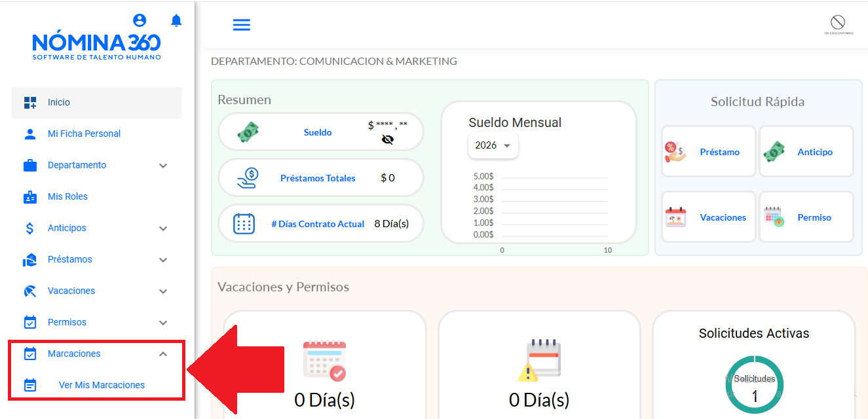This screenshot has height=419, width=868.
Task: Click the 8 Día(s) contract value
Action: (x=392, y=224)
